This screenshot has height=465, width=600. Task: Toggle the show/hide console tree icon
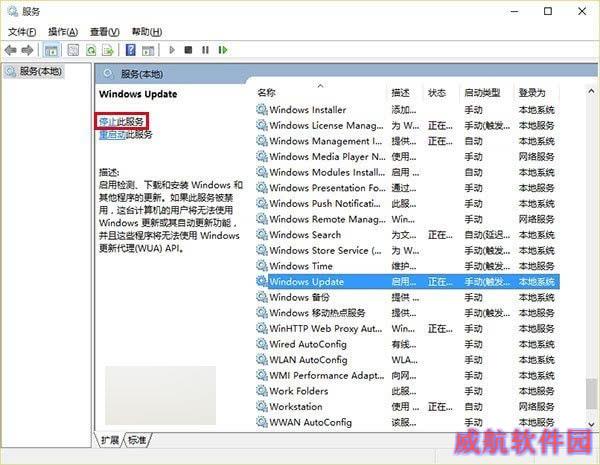pyautogui.click(x=51, y=50)
